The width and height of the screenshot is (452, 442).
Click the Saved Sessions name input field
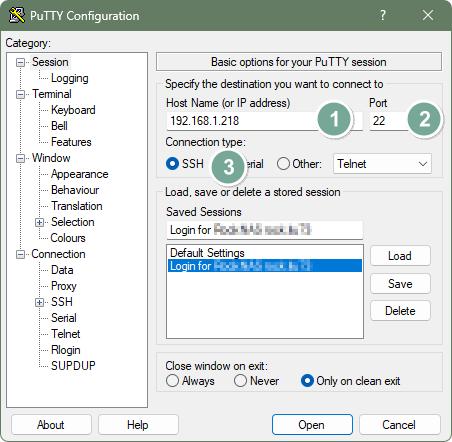click(x=264, y=230)
